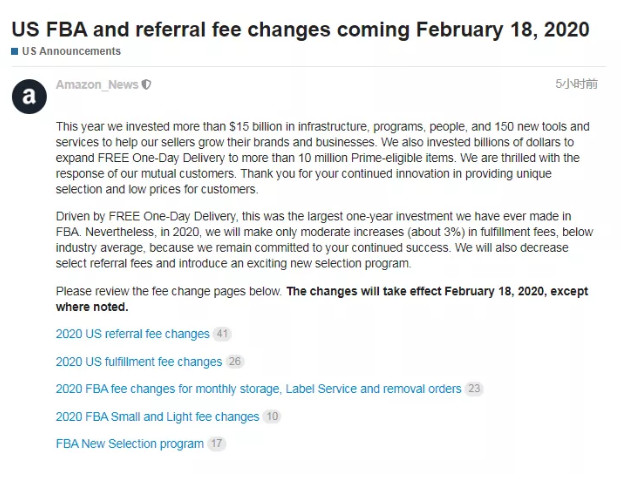Open the FBA New Selection program link
The height and width of the screenshot is (479, 621).
[129, 443]
